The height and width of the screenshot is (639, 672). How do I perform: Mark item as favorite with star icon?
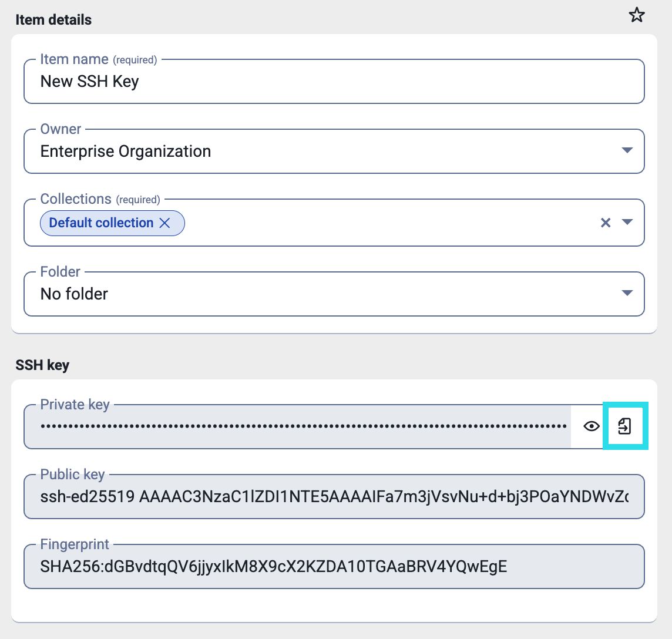[x=637, y=16]
